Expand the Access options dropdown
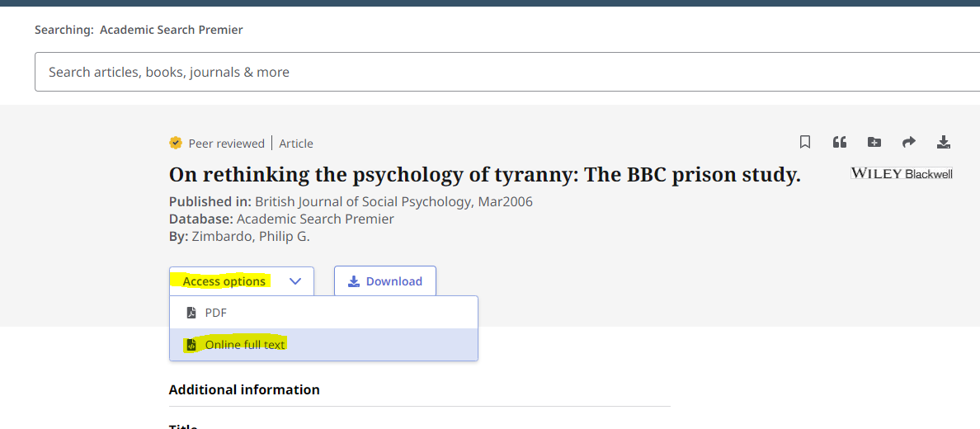 coord(224,281)
